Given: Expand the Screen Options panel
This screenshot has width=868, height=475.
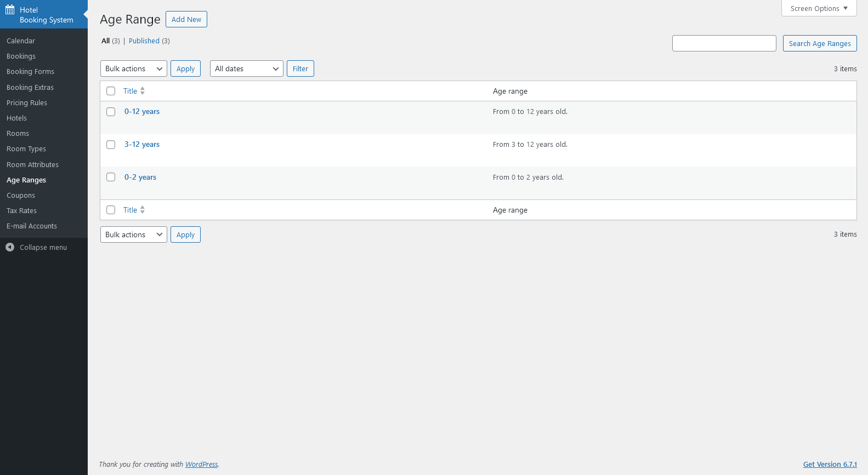Looking at the screenshot, I should pyautogui.click(x=819, y=8).
